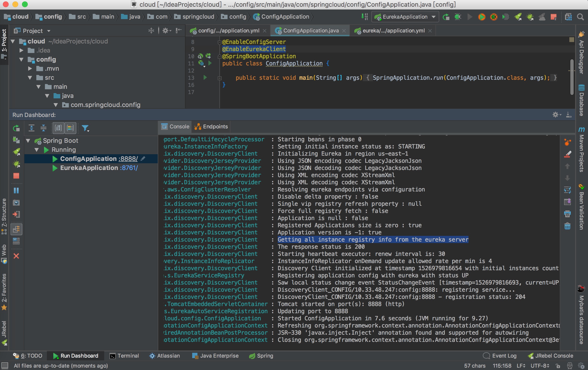The image size is (588, 370).
Task: Click the Debug bug icon in top toolbar
Action: 457,16
